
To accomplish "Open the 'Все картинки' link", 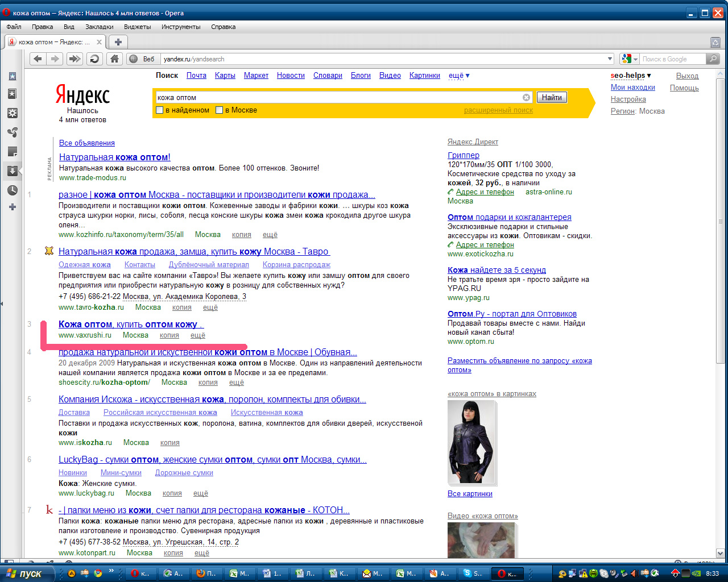I will pyautogui.click(x=470, y=494).
